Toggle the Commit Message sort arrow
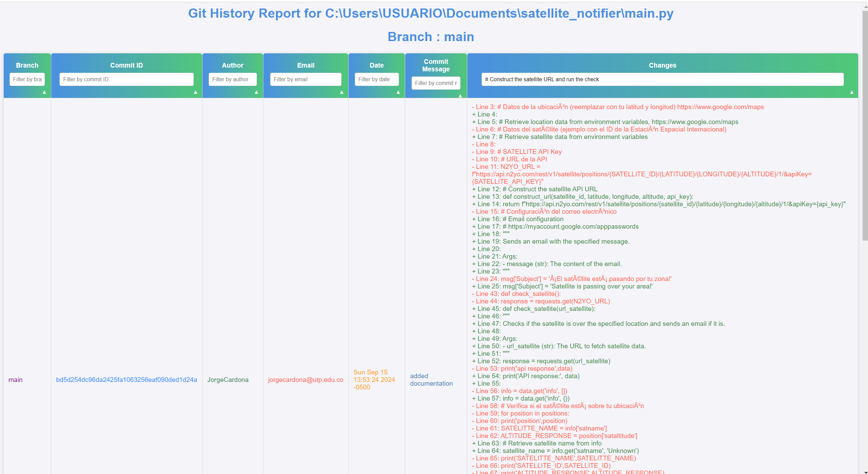868x474 pixels. (x=461, y=96)
